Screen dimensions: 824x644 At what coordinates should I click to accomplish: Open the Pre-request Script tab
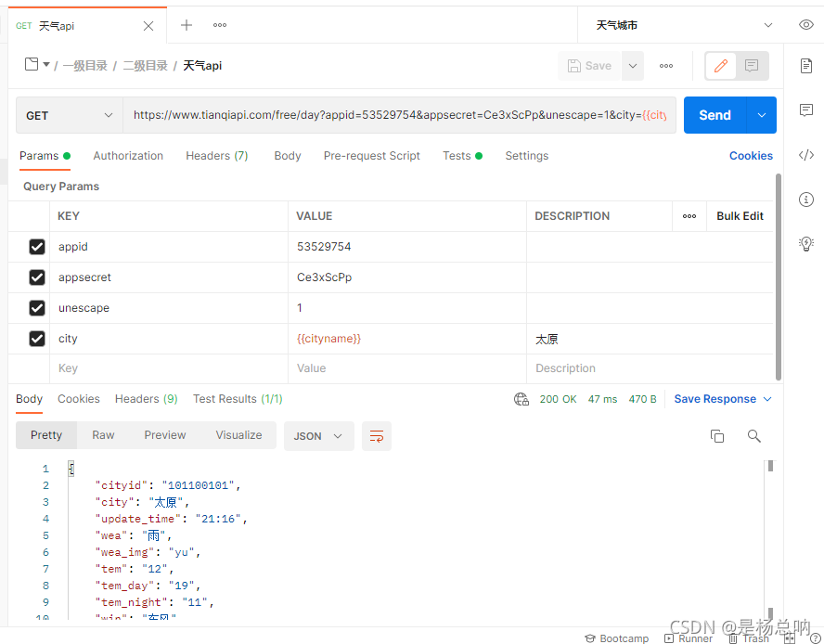point(371,156)
